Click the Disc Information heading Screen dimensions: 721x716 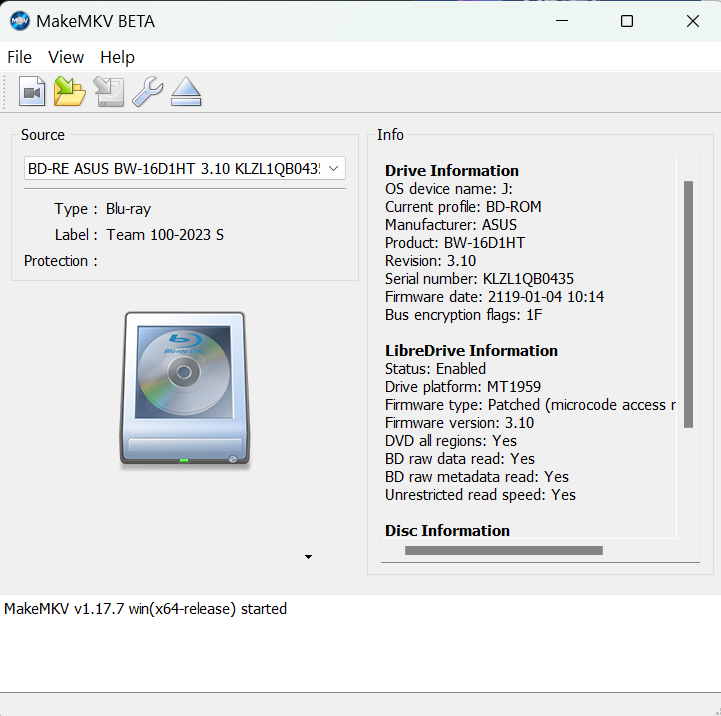click(x=447, y=531)
